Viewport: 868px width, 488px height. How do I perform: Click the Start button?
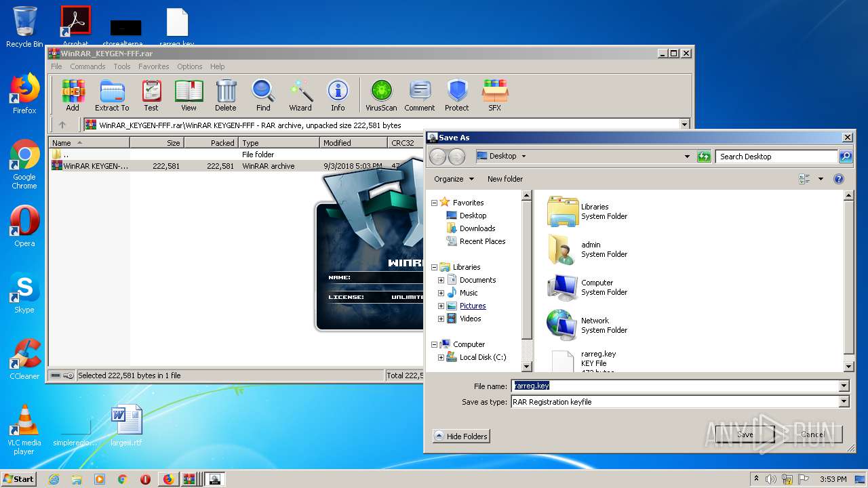(19, 479)
